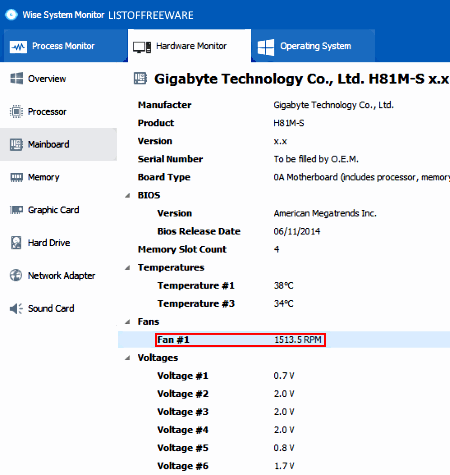Click the Gigabyte Technology H81M-S heading
Image resolution: width=450 pixels, height=475 pixels.
[x=301, y=79]
